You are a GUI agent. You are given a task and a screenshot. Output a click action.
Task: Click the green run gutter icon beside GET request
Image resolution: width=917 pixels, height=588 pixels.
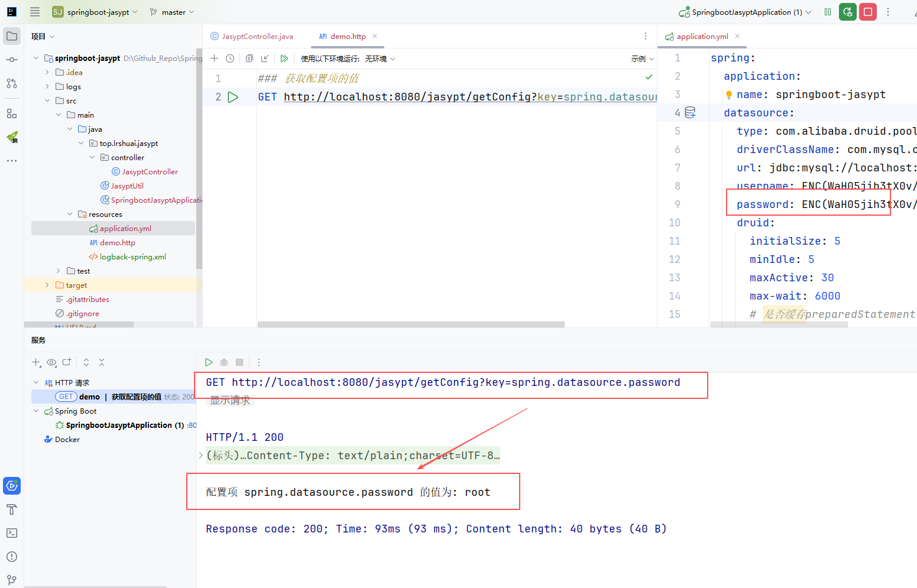tap(233, 97)
